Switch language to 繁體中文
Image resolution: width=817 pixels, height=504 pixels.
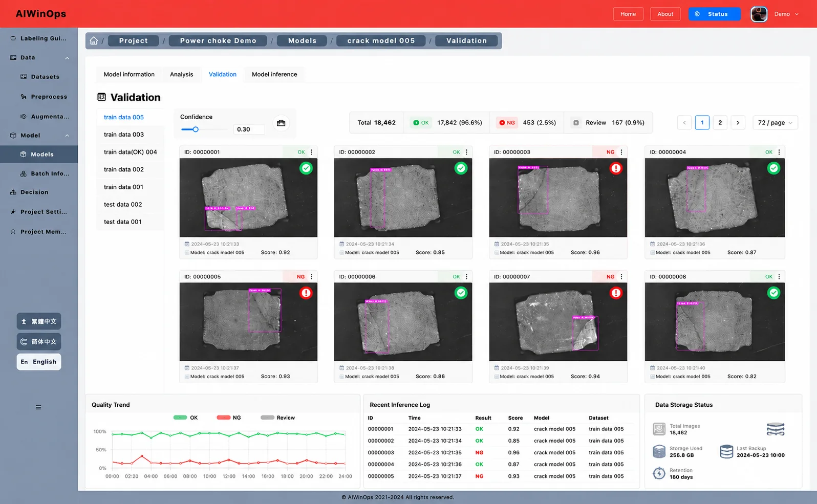point(39,321)
